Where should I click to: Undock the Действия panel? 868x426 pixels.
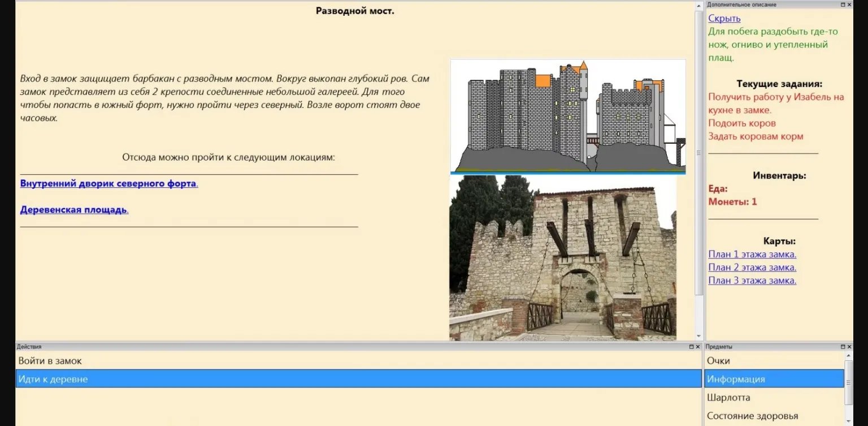tap(691, 347)
